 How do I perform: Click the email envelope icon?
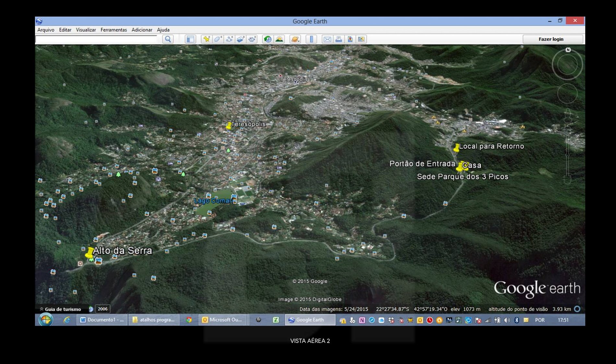[x=327, y=39]
